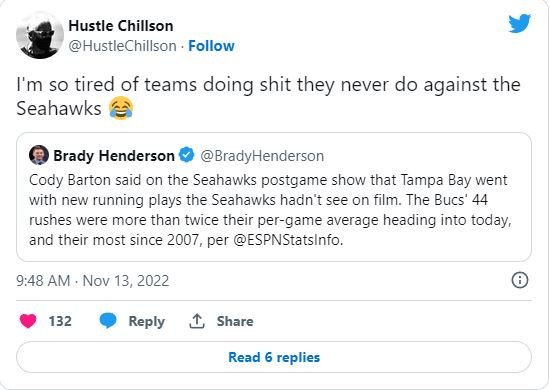Open the @HustleChillson handle
This screenshot has height=390, width=550.
[x=122, y=46]
